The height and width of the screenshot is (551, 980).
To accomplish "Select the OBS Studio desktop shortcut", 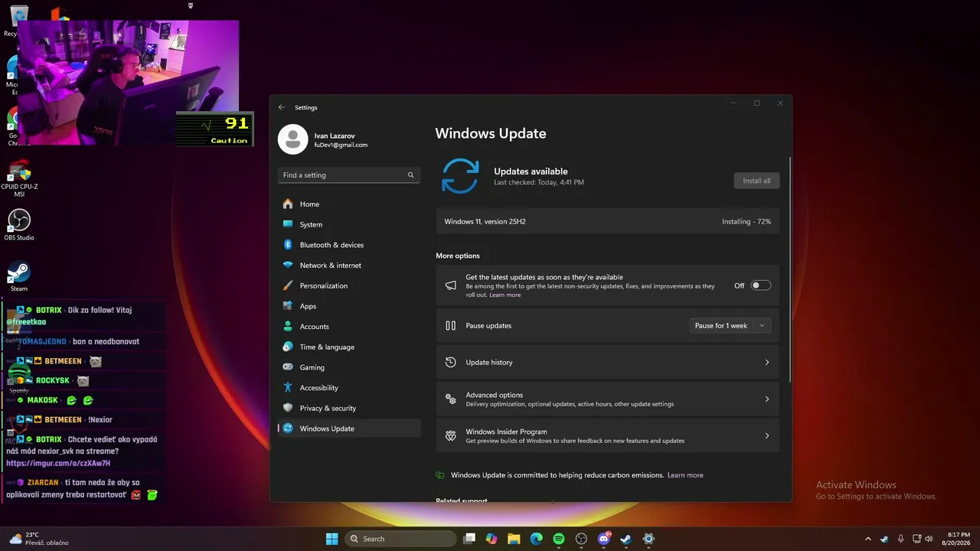I will click(19, 225).
